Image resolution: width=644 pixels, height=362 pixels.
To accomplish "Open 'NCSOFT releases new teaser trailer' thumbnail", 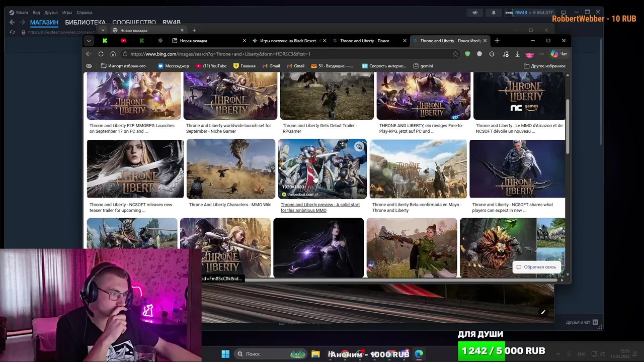I will pyautogui.click(x=135, y=169).
